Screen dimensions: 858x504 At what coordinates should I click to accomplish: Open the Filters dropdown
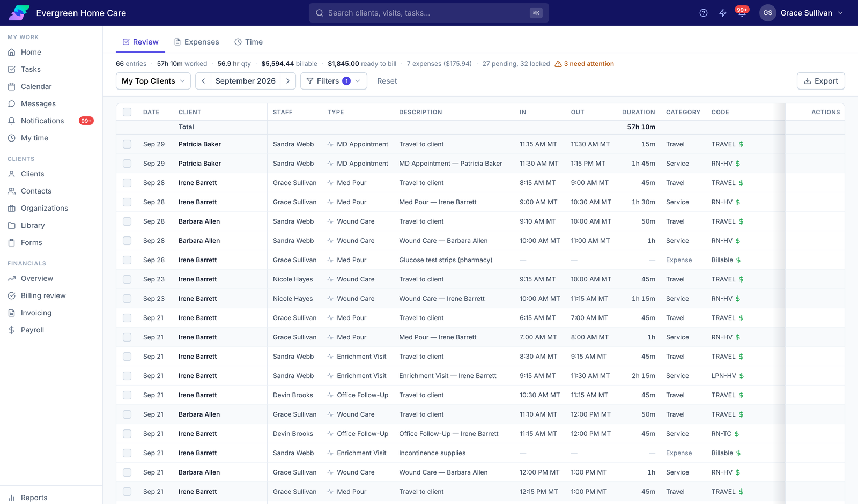pyautogui.click(x=334, y=81)
